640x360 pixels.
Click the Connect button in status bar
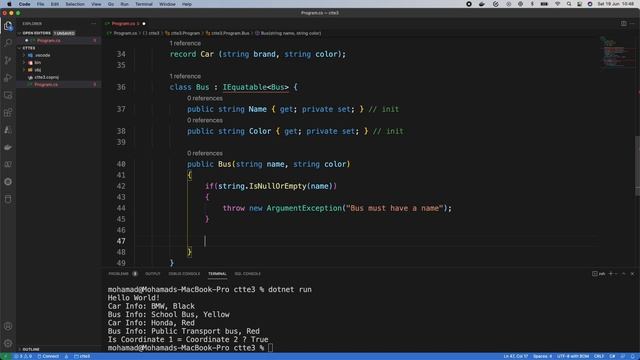pos(48,356)
